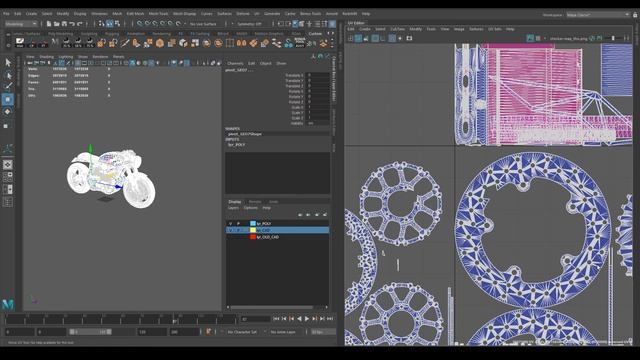
Task: Toggle the playback P box of the lyr_POLY layer
Action: [x=238, y=224]
